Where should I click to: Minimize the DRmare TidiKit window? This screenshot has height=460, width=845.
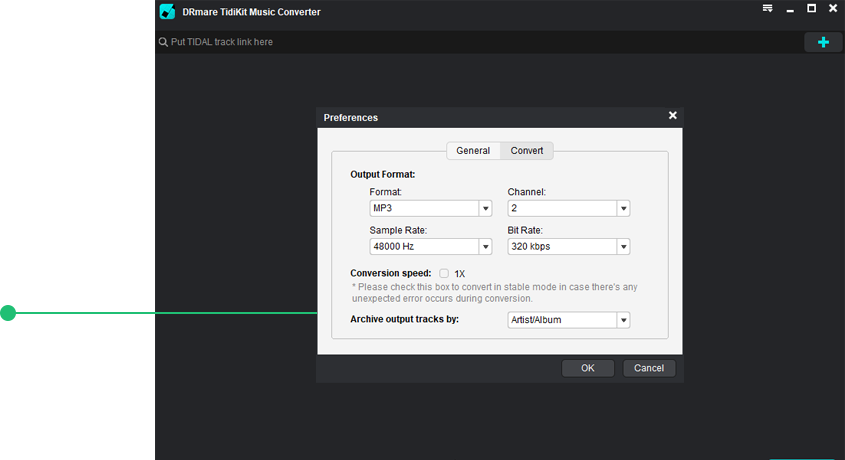[x=790, y=10]
